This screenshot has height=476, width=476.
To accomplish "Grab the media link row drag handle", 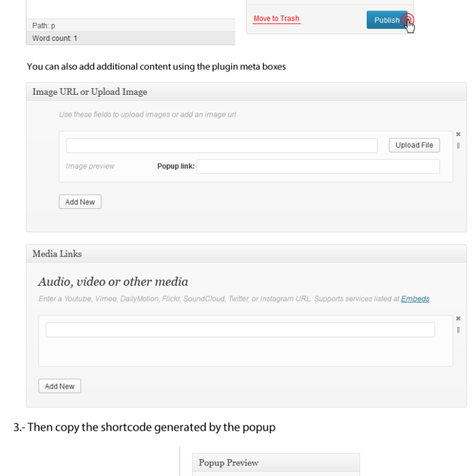I will point(458,330).
